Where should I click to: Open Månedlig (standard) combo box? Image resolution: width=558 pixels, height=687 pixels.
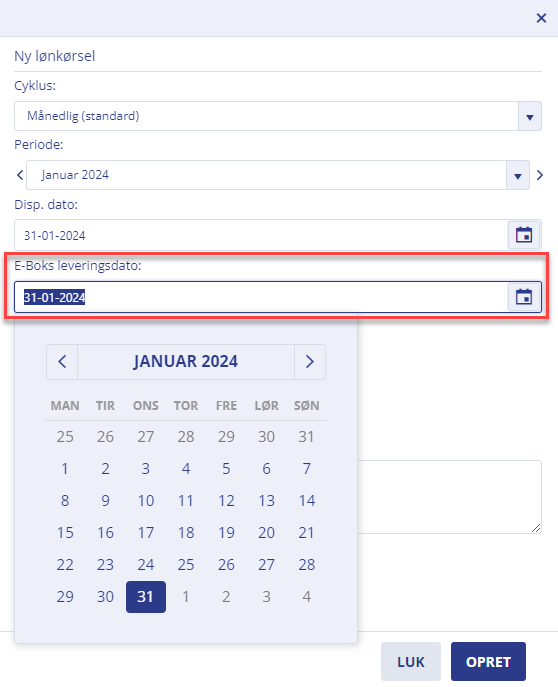278,116
